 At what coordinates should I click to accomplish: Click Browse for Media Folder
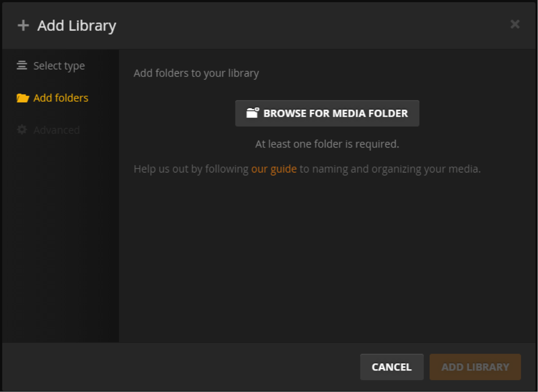coord(327,113)
